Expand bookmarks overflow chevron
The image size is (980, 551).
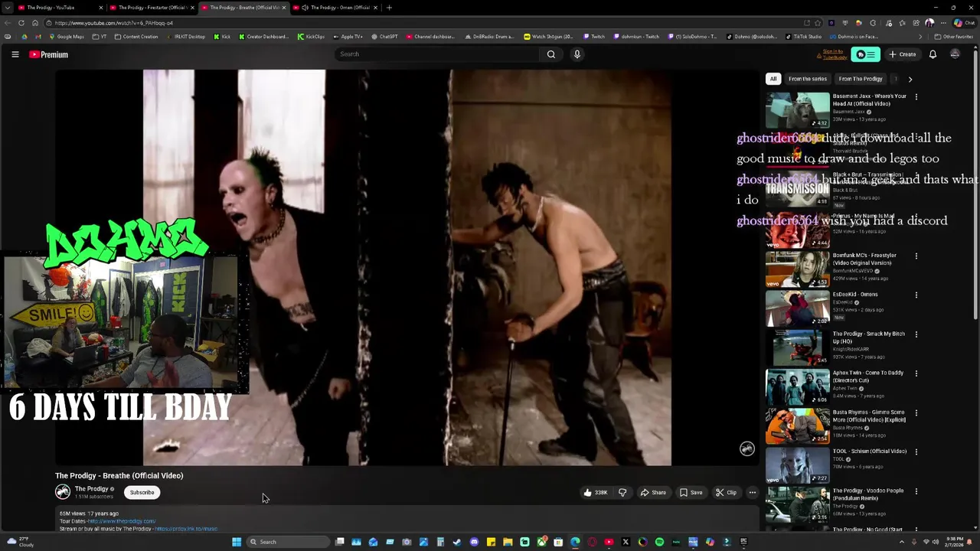(920, 37)
